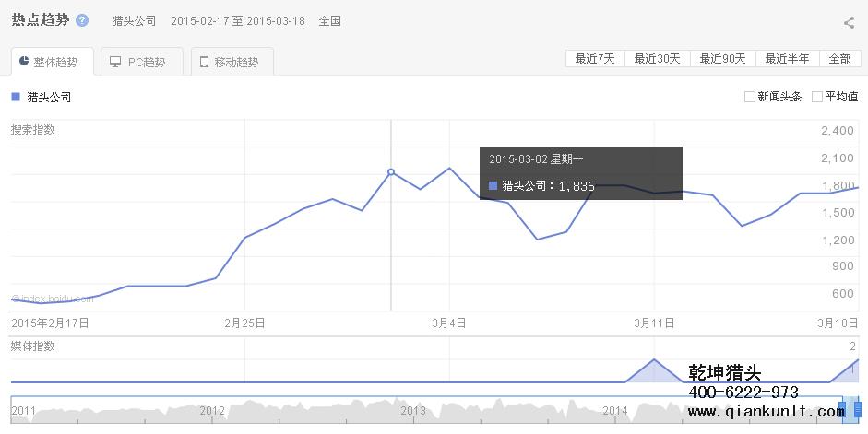
Task: Show the 最近7天 time range
Action: pyautogui.click(x=595, y=58)
